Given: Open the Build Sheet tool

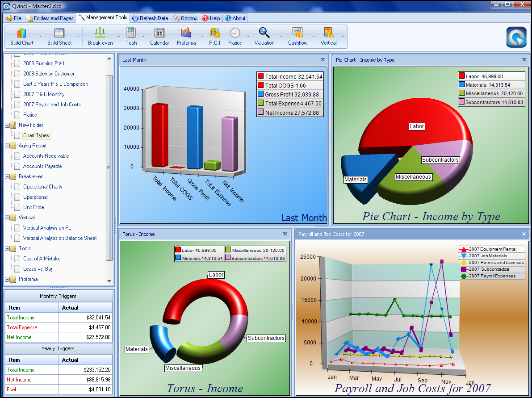Looking at the screenshot, I should (59, 37).
